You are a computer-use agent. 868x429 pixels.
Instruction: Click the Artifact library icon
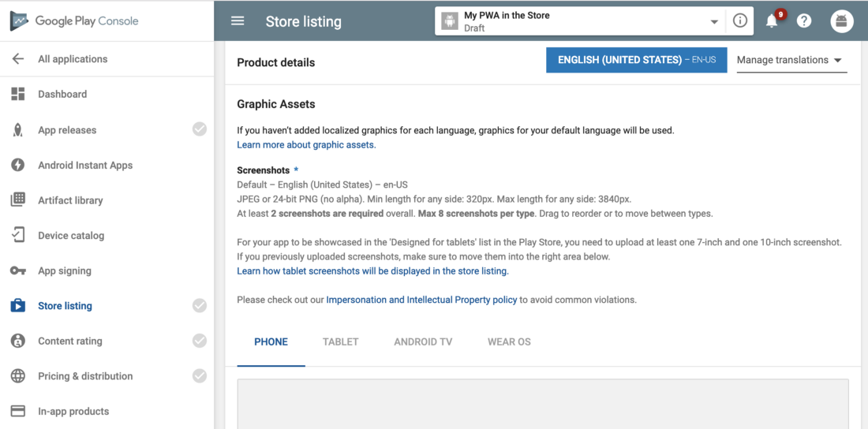(18, 200)
